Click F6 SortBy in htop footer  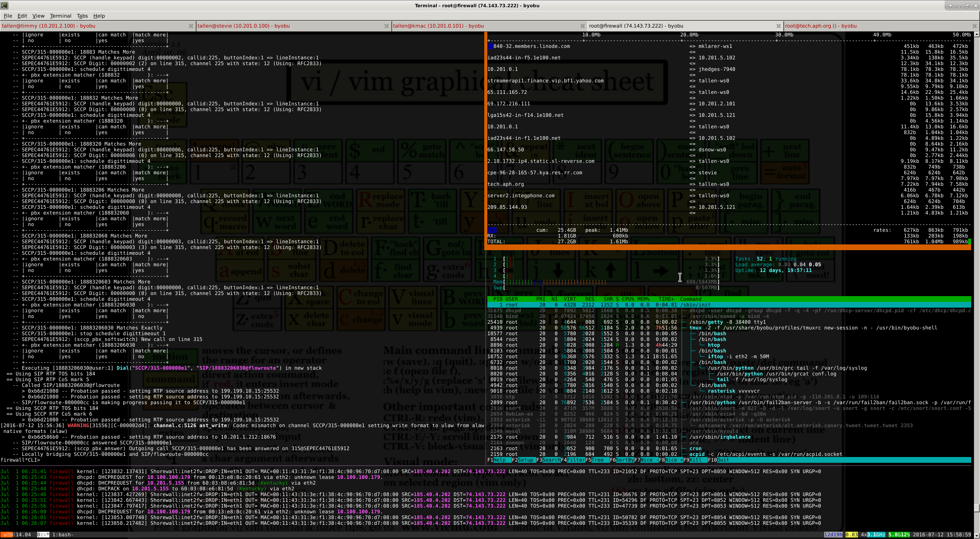click(x=624, y=460)
